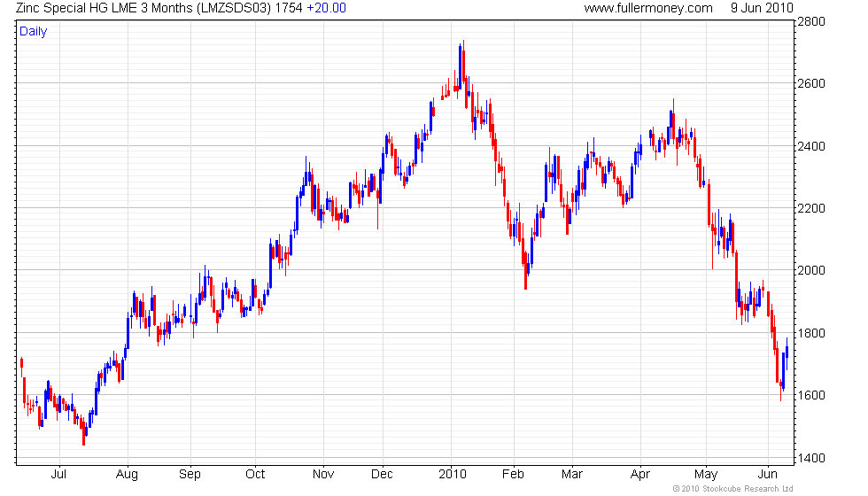Click the Jul month label
Screen dimensions: 868x496
coord(58,475)
